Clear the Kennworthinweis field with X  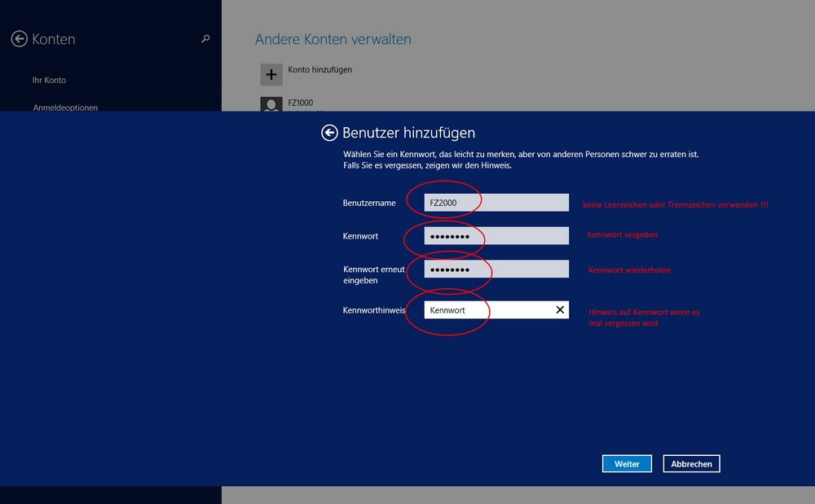560,310
